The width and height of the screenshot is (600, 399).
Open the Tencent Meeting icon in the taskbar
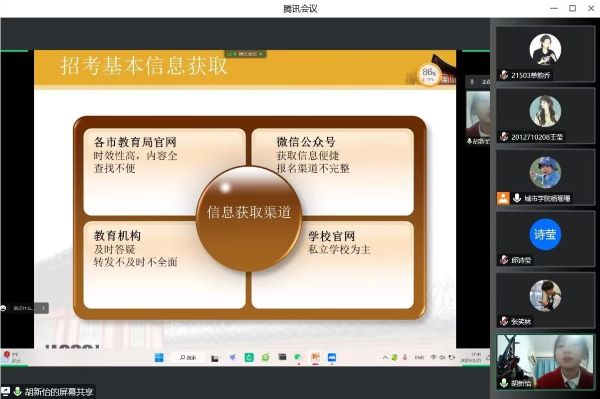click(x=332, y=357)
